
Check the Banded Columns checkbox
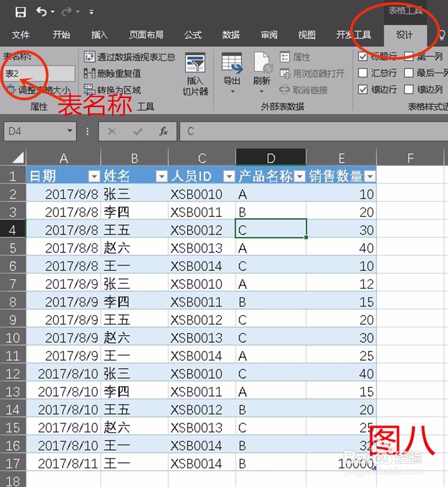[408, 89]
